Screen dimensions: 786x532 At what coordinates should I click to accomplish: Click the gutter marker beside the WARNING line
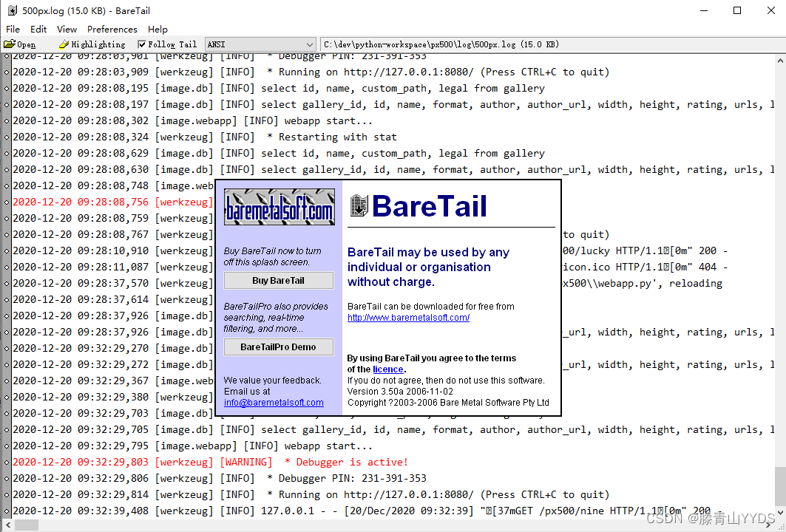point(5,462)
